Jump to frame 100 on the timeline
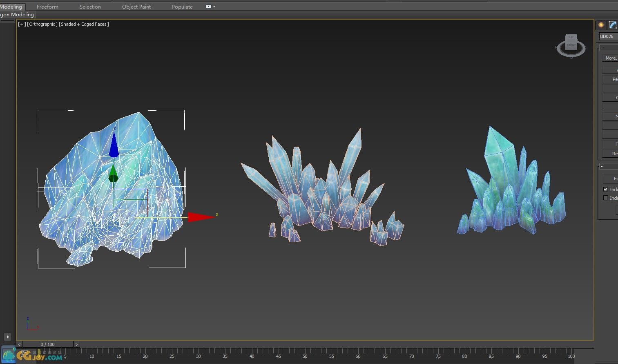Screen dimensions: 618x364 tap(571, 356)
